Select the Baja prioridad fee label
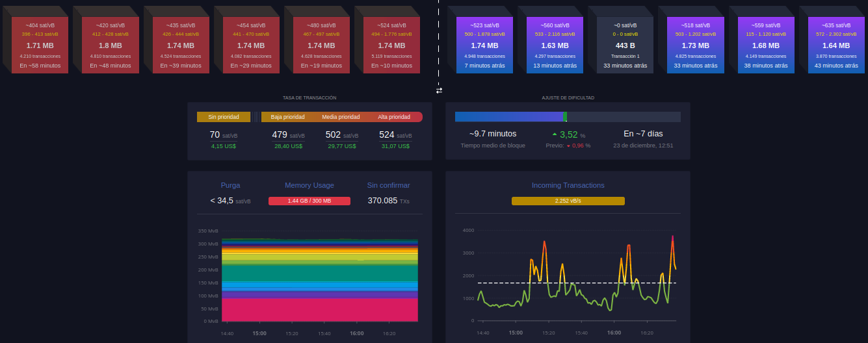Viewport: 868px width, 343px height. [287, 117]
